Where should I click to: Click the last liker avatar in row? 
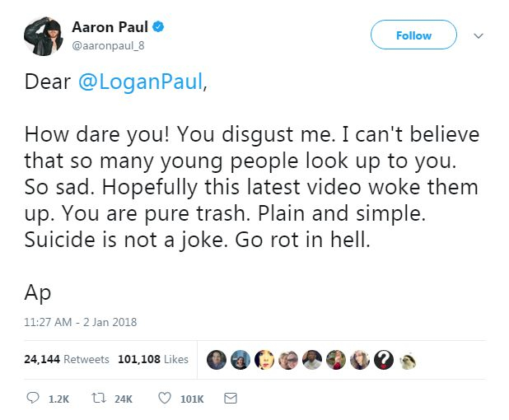[407, 359]
